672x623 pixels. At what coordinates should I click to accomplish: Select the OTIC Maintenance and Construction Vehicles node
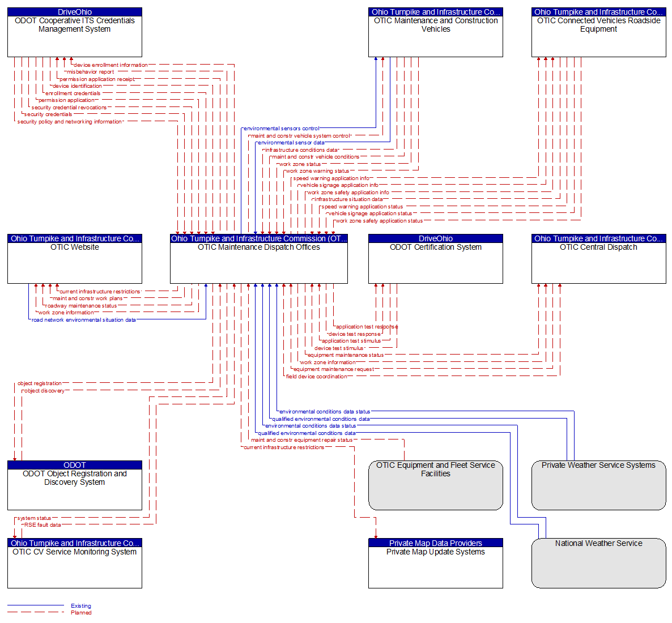(x=435, y=32)
